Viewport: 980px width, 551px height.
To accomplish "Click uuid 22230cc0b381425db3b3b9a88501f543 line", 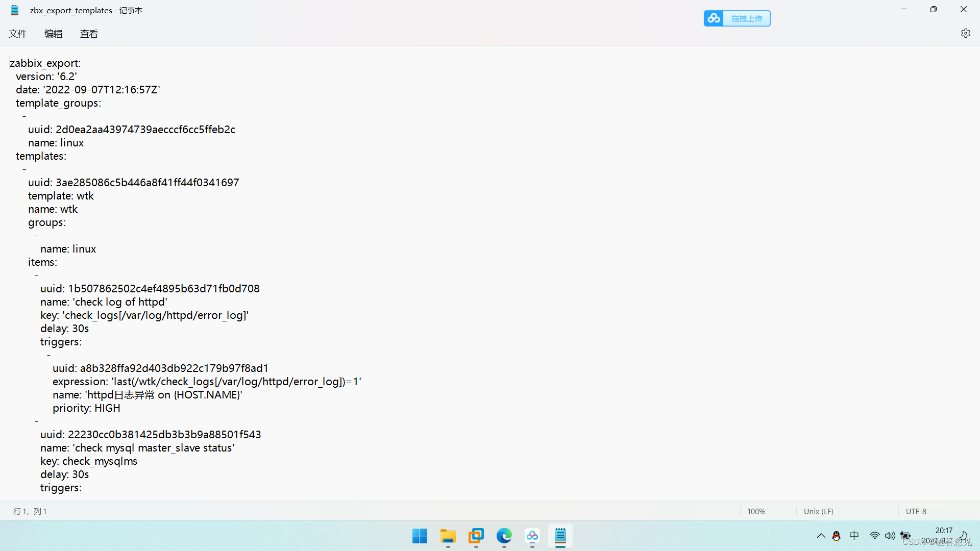I will coord(151,435).
